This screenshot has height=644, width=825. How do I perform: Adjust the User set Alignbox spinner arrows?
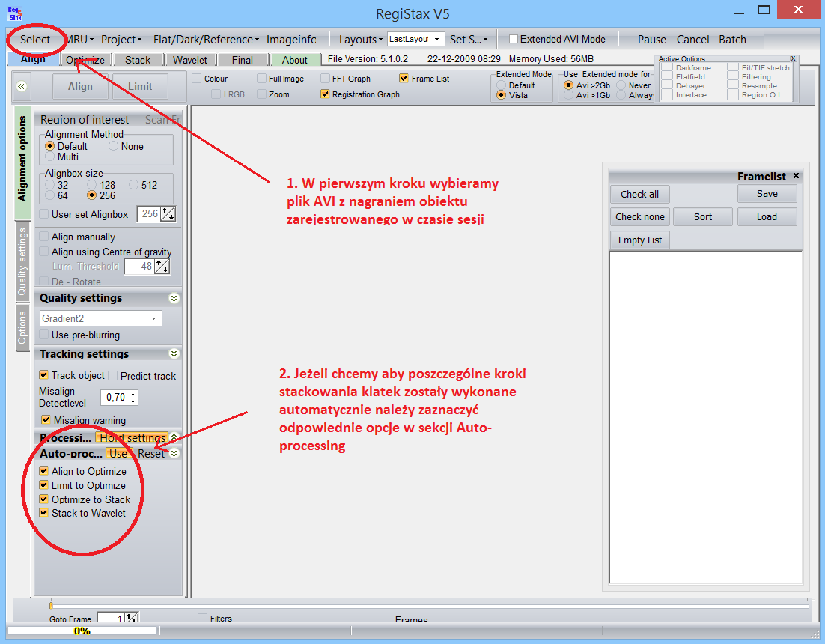[168, 214]
